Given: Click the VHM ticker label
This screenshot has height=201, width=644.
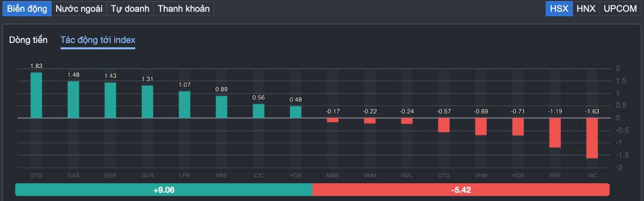Looking at the screenshot, I should pyautogui.click(x=481, y=176).
